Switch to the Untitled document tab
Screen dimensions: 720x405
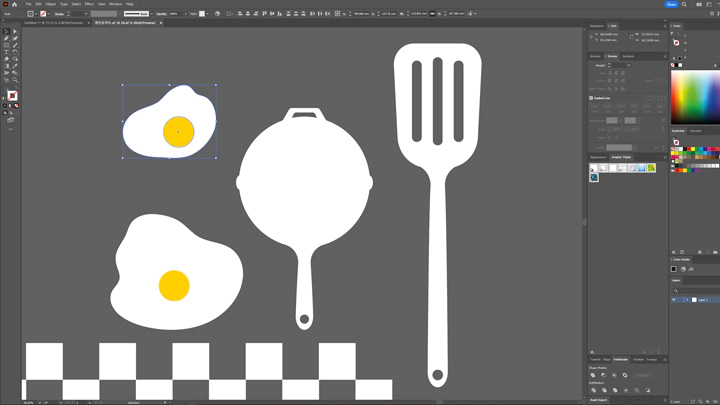[x=53, y=22]
